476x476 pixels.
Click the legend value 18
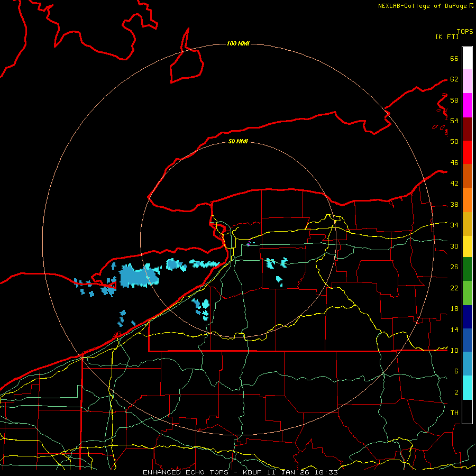click(x=454, y=309)
